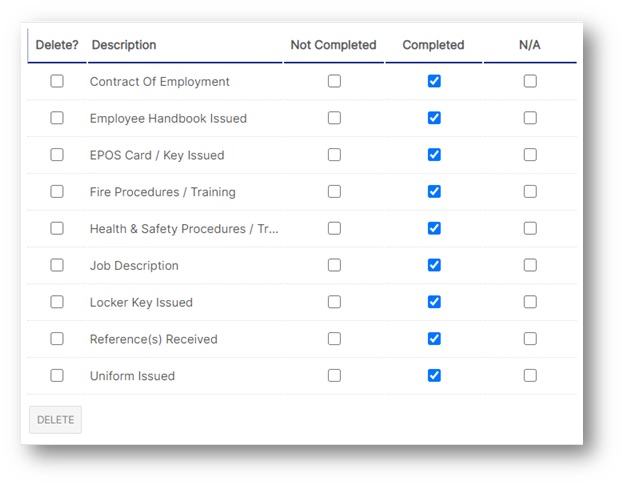Mark EPOS Card / Key Issued as N/A
The image size is (625, 487).
click(530, 155)
